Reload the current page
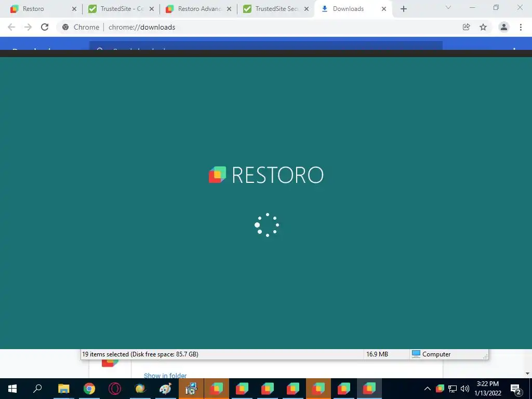 tap(45, 27)
